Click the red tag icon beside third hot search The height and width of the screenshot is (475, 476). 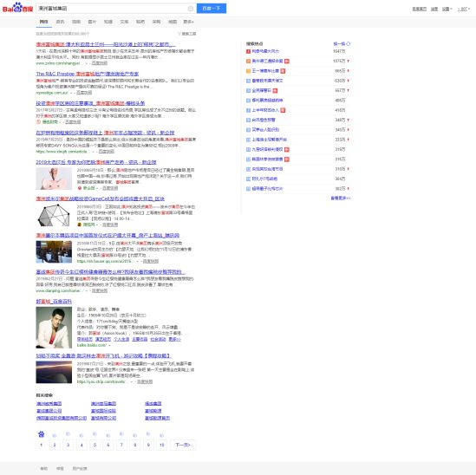coord(283,71)
